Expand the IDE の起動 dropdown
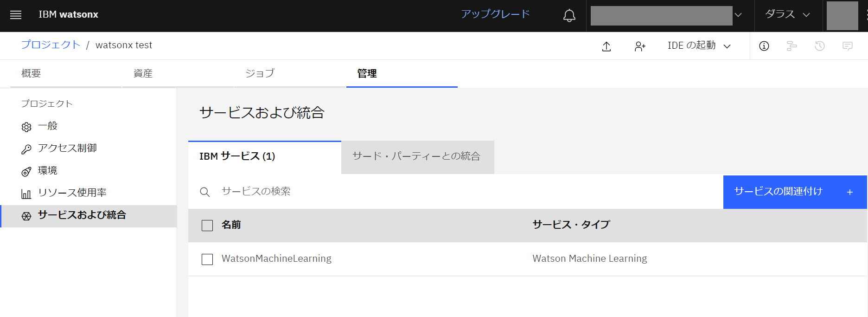This screenshot has height=317, width=868. click(x=699, y=45)
